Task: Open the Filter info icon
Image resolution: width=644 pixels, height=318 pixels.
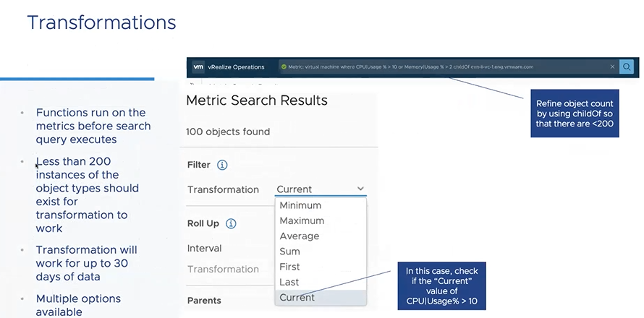Action: (222, 165)
